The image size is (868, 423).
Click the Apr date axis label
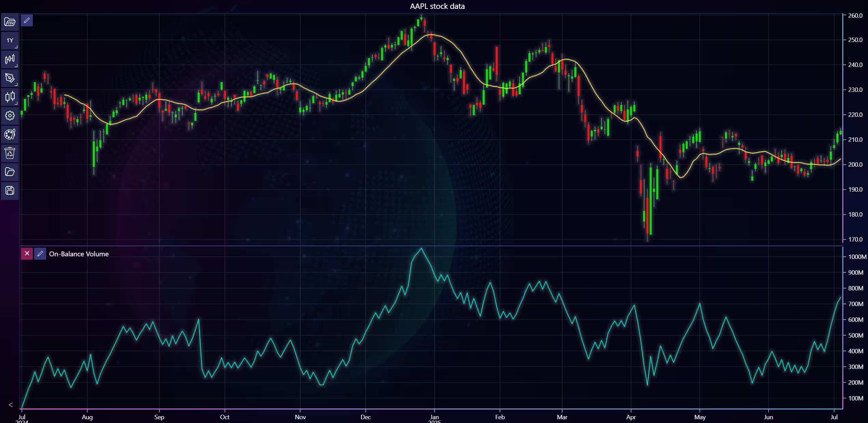pos(631,417)
